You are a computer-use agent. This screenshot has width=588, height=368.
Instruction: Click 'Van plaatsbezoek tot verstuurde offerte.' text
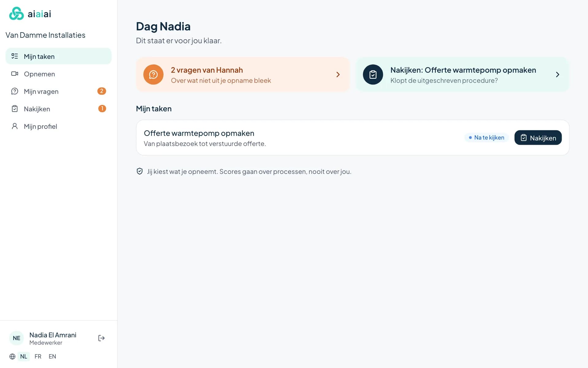(x=205, y=144)
